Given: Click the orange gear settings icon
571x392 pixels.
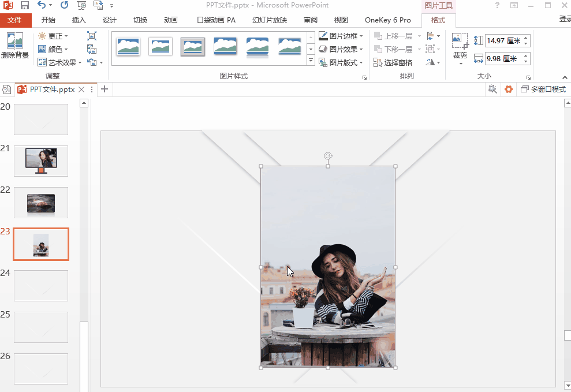Looking at the screenshot, I should coord(508,89).
